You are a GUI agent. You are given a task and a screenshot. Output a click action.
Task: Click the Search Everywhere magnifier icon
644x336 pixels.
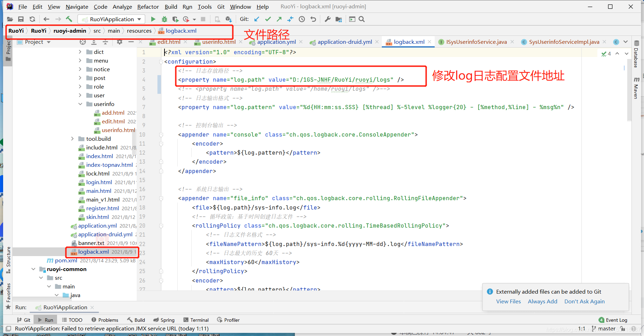tap(362, 19)
